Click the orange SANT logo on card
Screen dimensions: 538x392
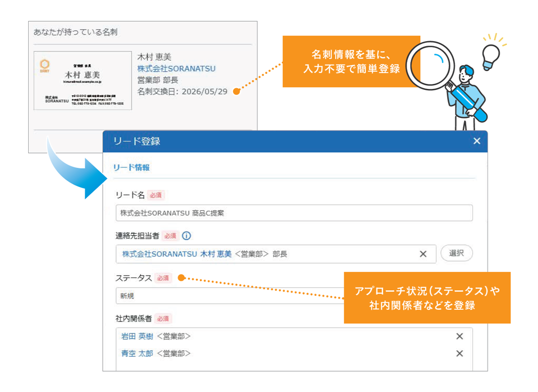(44, 65)
